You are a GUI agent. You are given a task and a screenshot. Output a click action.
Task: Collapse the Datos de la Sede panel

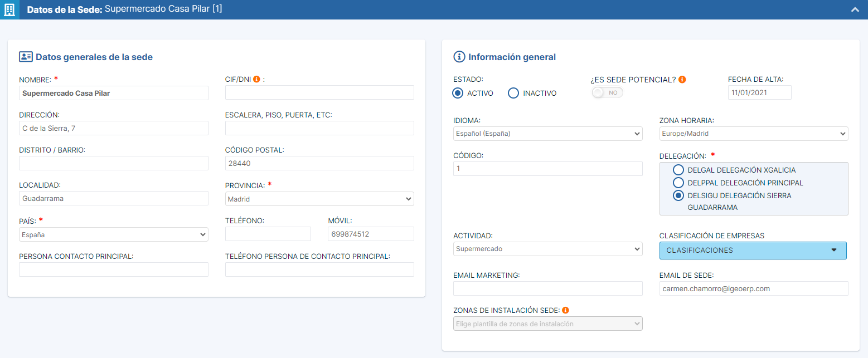coord(855,10)
